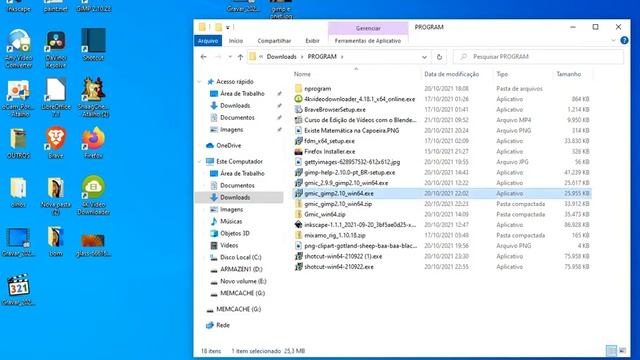Open the 4K Video Downloader desktop shortcut

pos(93,195)
